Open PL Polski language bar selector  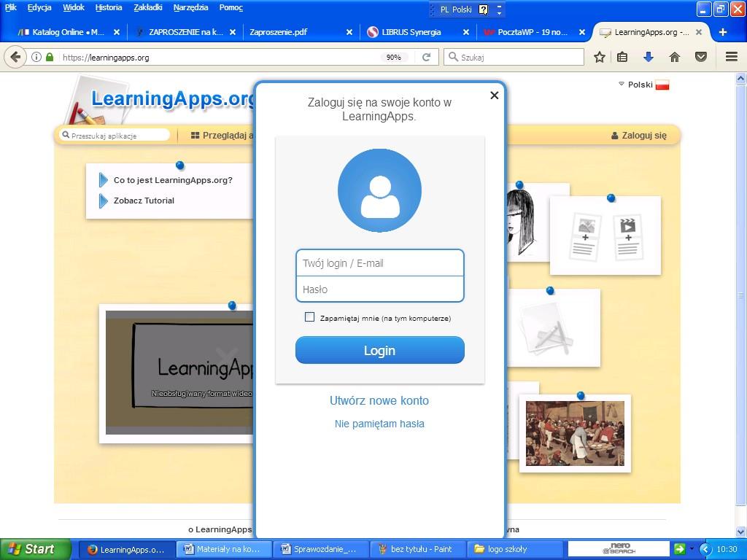tap(456, 9)
